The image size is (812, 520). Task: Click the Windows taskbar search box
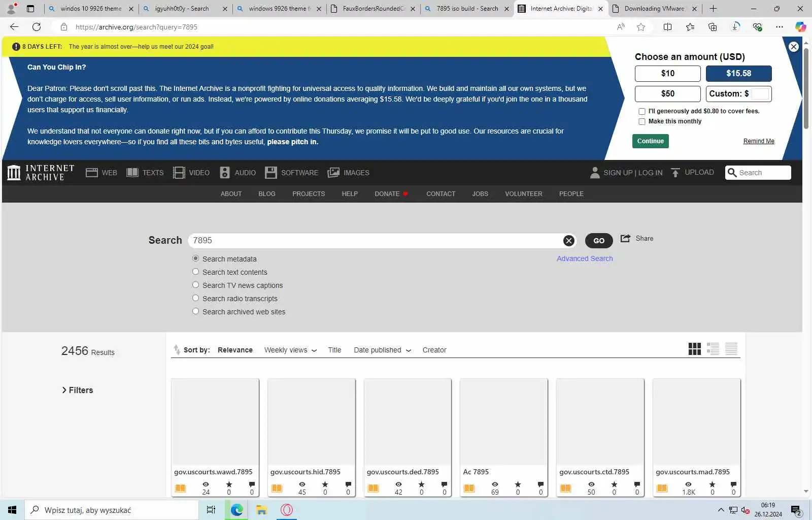click(112, 510)
